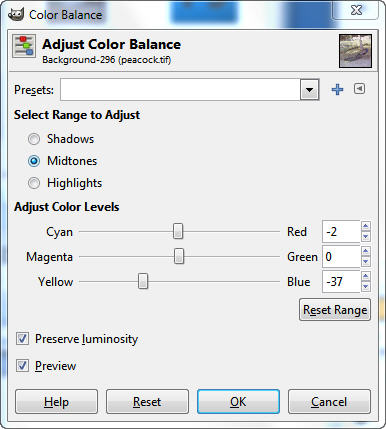Click the Reset Range button
Screen dimensions: 386x429
(x=335, y=310)
